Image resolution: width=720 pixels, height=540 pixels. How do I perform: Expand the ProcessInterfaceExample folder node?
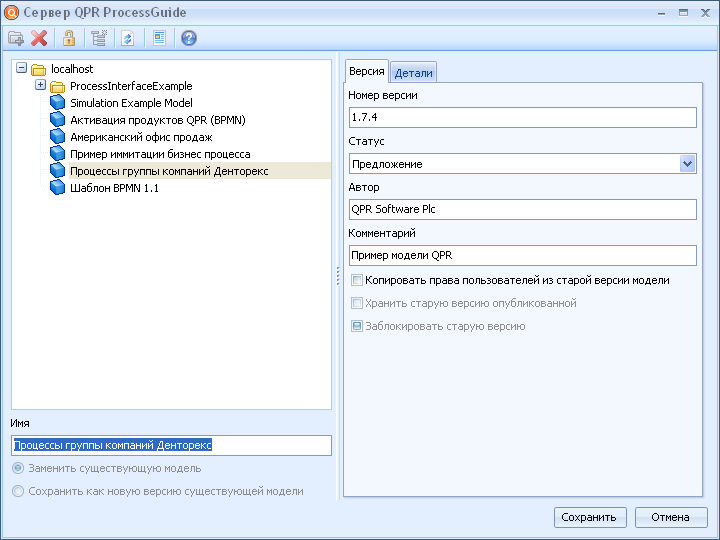[40, 85]
